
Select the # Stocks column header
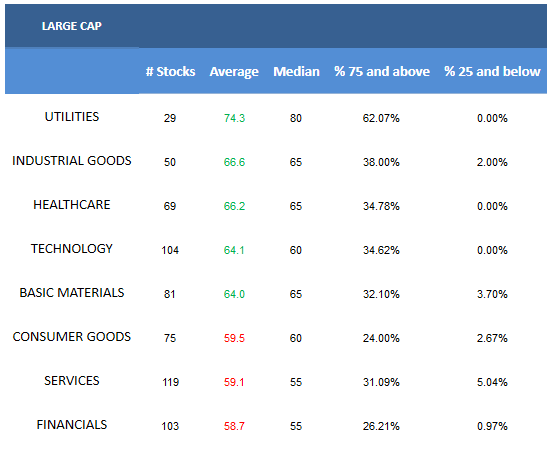[x=170, y=72]
